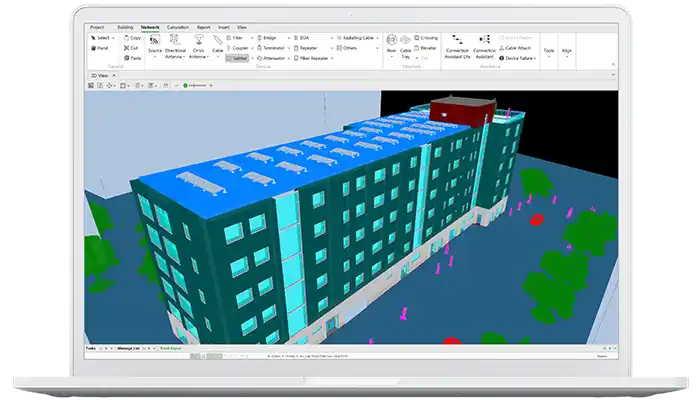
Task: Click the Cut scissors icon
Action: click(132, 47)
